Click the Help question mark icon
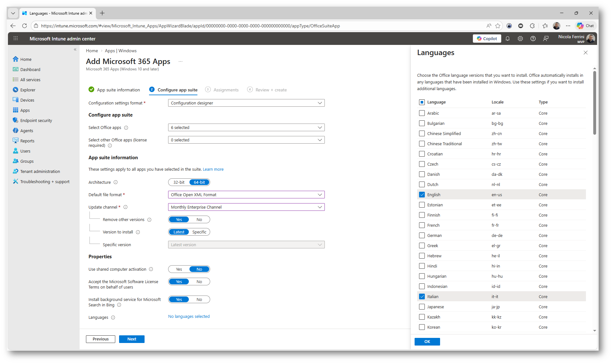 click(x=533, y=39)
